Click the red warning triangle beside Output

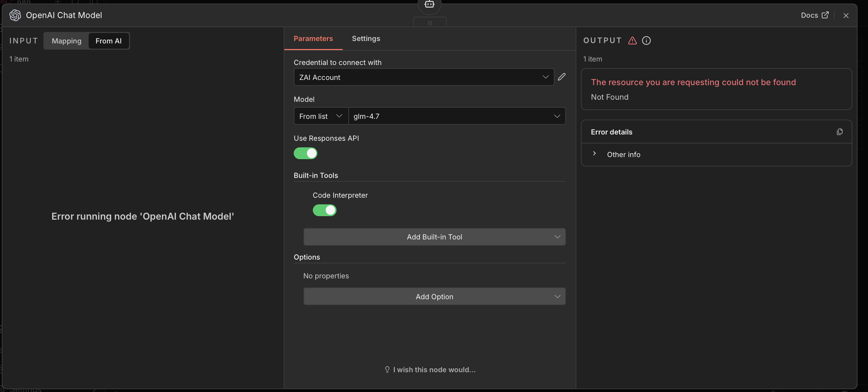click(632, 41)
